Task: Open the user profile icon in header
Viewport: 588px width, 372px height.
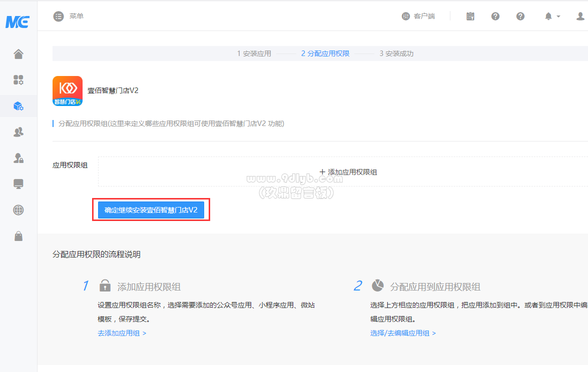Action: (580, 16)
